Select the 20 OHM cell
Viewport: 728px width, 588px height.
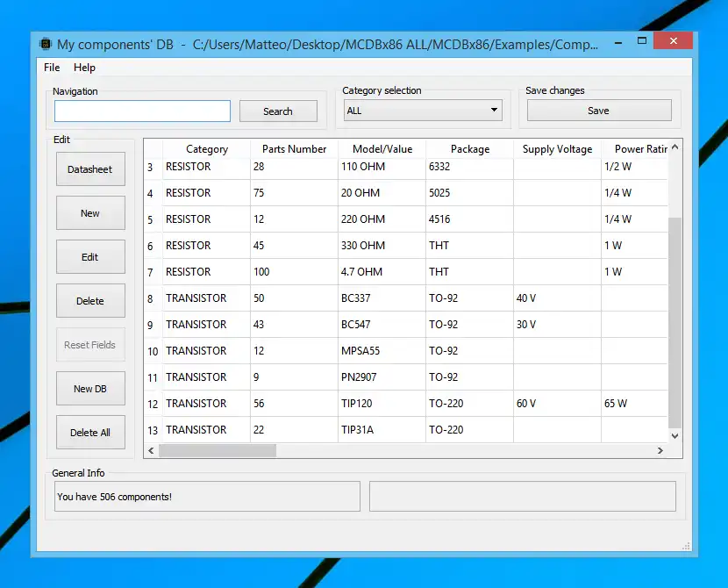(x=382, y=193)
